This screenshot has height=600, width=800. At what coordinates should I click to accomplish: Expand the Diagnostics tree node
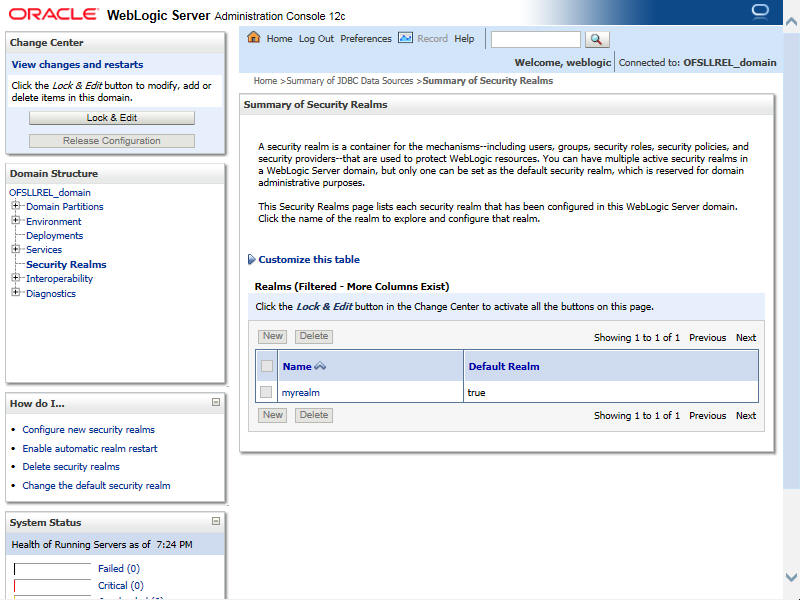[x=16, y=292]
